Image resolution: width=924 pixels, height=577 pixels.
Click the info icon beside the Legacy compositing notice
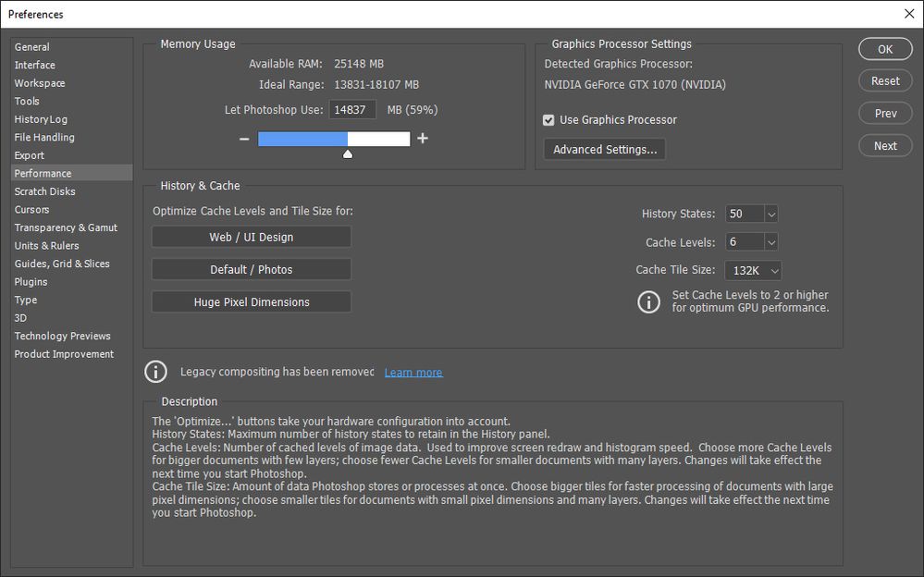(x=155, y=372)
